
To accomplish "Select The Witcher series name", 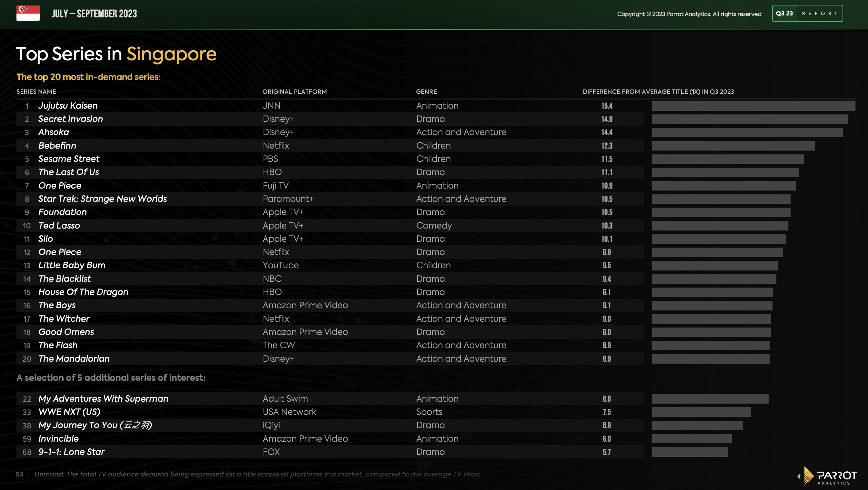I will pyautogui.click(x=64, y=318).
